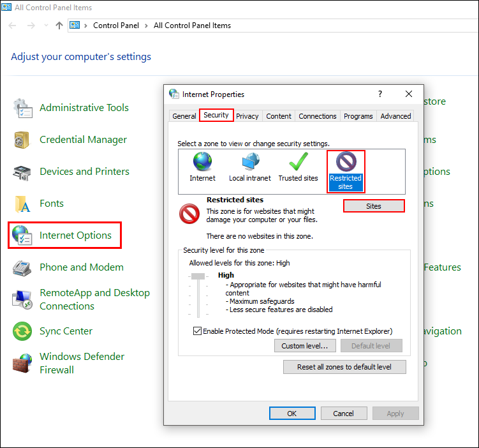Click the Apply button
Viewport: 479px width, 448px height.
[395, 413]
